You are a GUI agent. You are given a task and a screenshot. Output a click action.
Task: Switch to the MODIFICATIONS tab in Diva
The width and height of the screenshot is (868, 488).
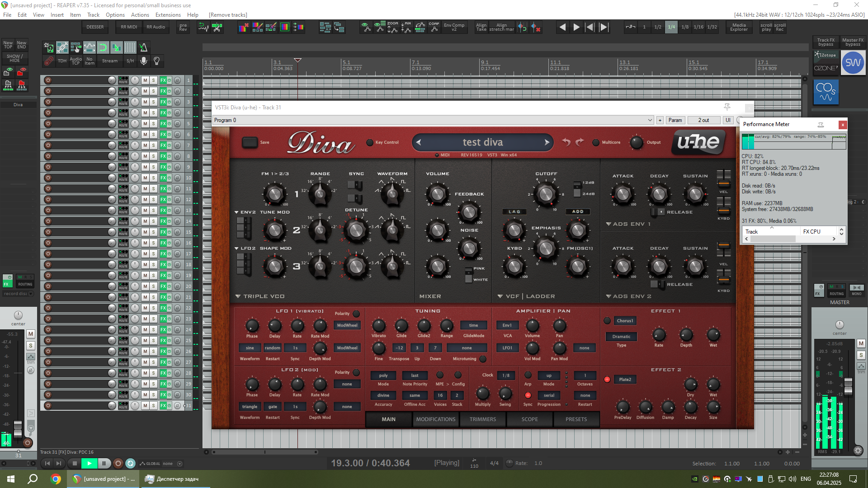(435, 419)
